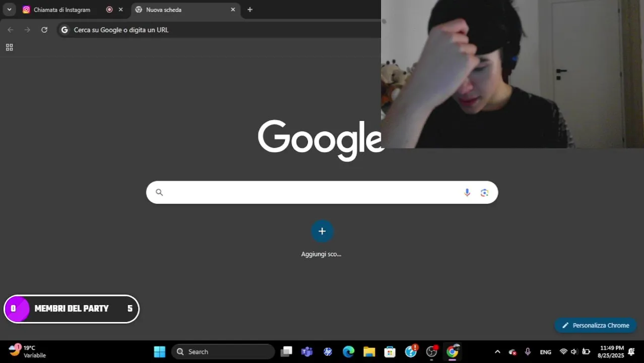Click the Aggiungi scorciatoia plus button
The image size is (644, 363).
coord(322,231)
